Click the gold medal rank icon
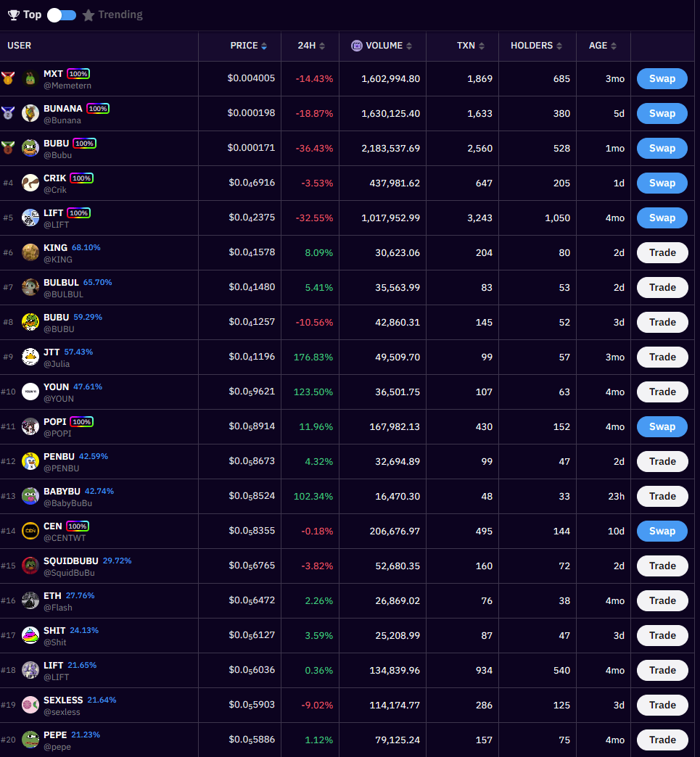700x757 pixels. (8, 78)
